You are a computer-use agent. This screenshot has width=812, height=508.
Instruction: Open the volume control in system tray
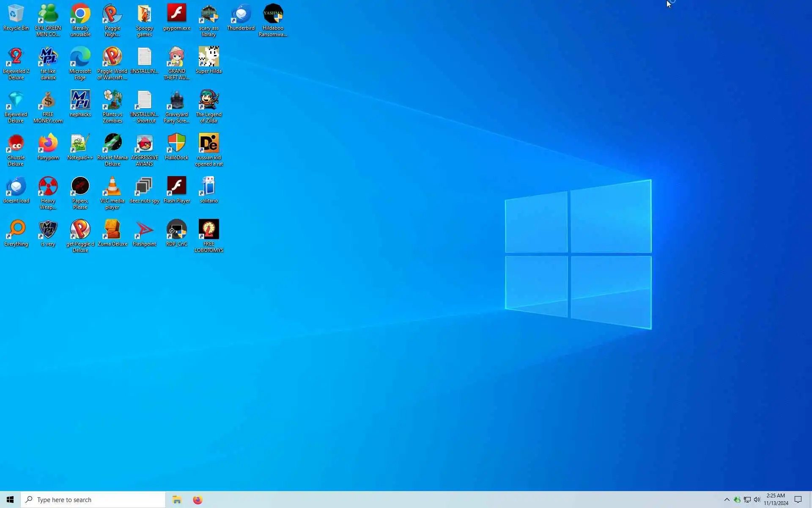pos(757,500)
